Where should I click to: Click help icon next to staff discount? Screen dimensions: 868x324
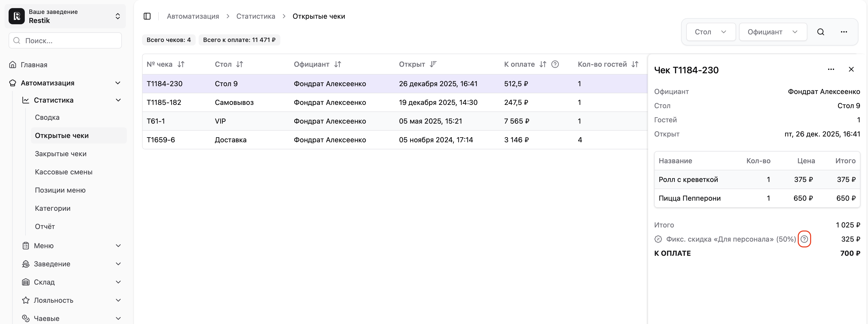pyautogui.click(x=804, y=239)
